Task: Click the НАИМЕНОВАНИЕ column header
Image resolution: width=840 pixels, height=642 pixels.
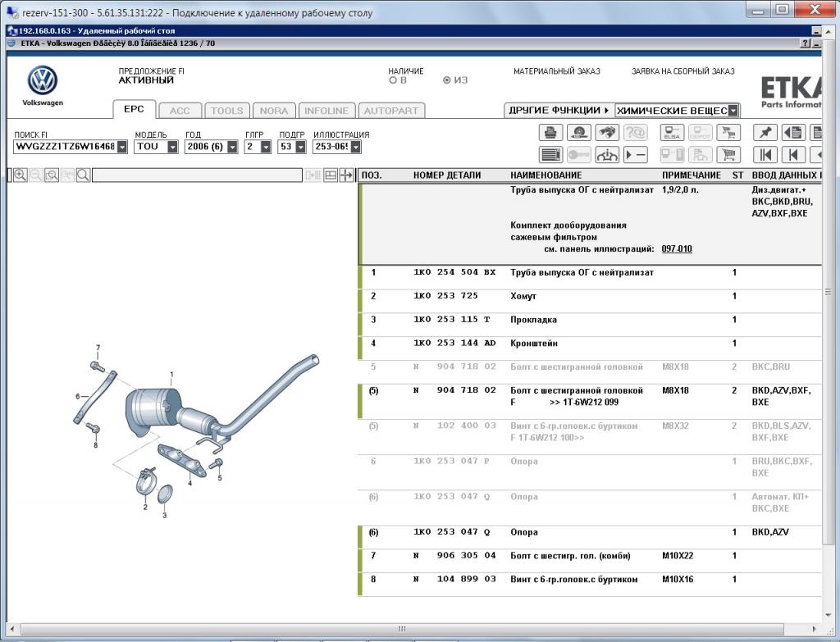Action: pos(546,175)
